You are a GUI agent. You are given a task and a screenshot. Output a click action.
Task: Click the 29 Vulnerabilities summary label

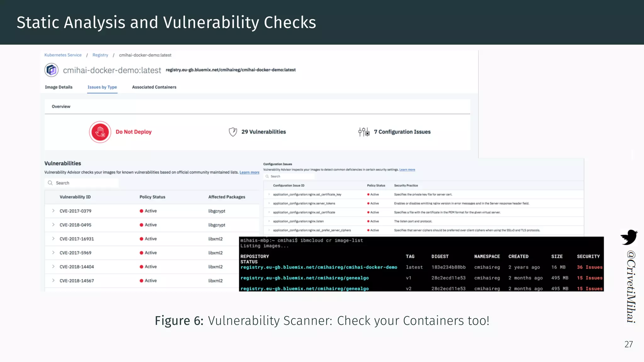[264, 132]
